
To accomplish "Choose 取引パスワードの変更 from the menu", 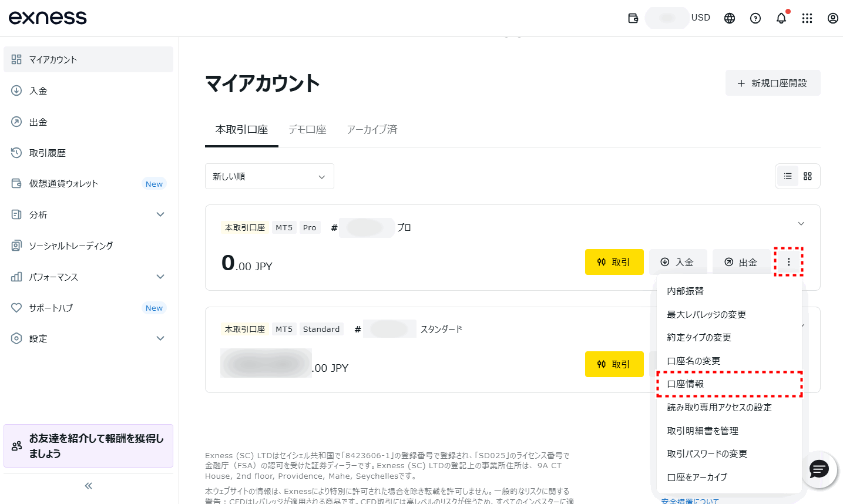I will coord(728,453).
